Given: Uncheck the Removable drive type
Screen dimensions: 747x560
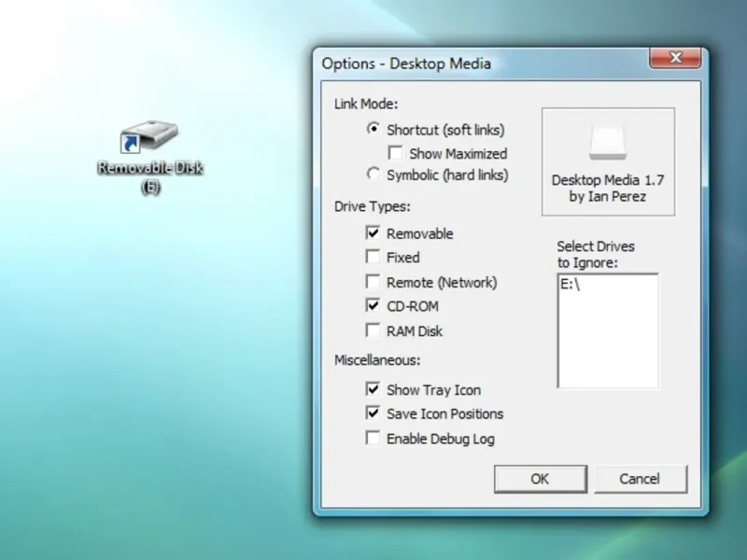Looking at the screenshot, I should pyautogui.click(x=373, y=232).
